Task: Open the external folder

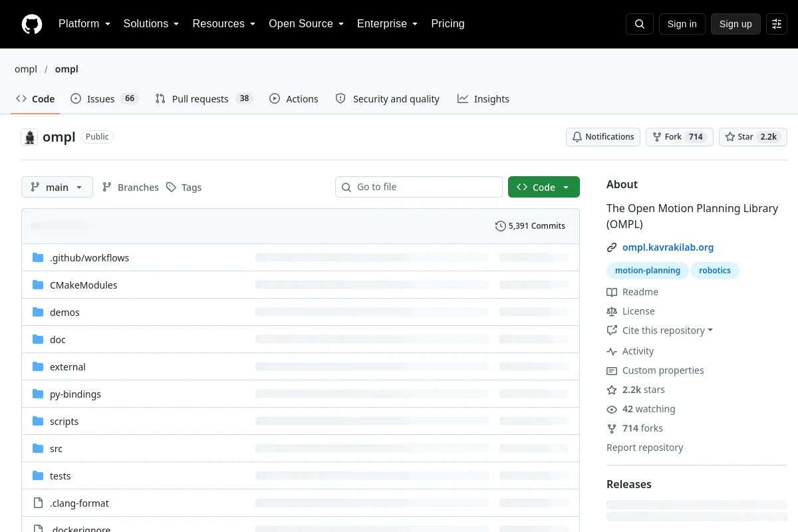Action: pyautogui.click(x=68, y=366)
